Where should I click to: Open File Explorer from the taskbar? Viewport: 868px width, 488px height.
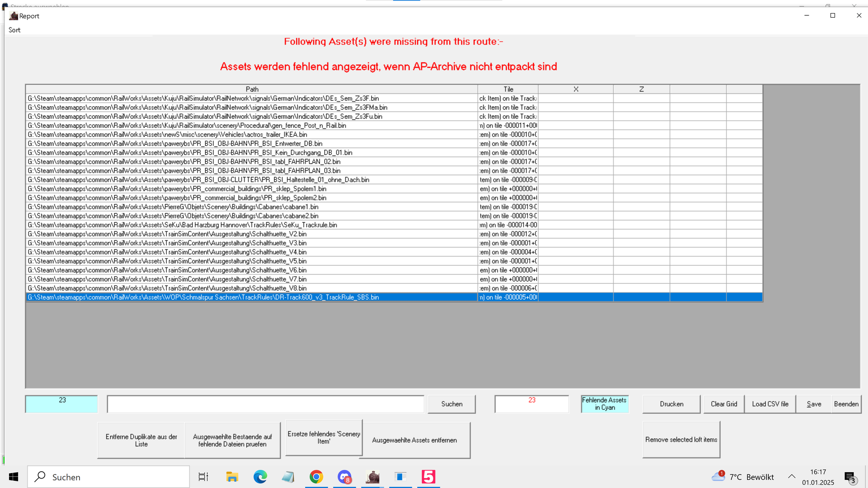coord(232,477)
